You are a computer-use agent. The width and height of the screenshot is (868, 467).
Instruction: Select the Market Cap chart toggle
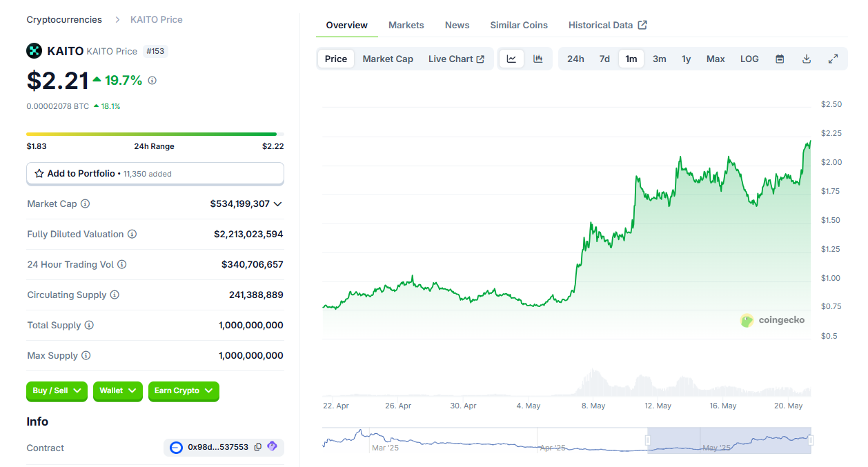click(388, 59)
